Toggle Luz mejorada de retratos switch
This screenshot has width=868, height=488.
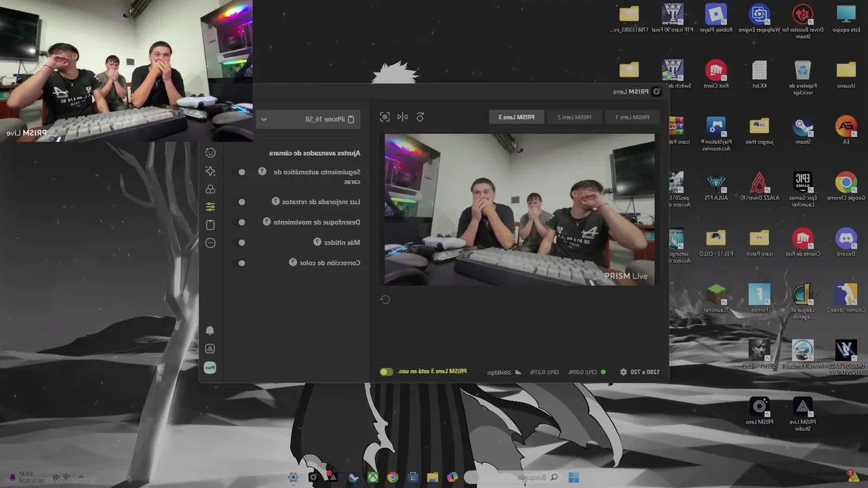click(x=241, y=201)
